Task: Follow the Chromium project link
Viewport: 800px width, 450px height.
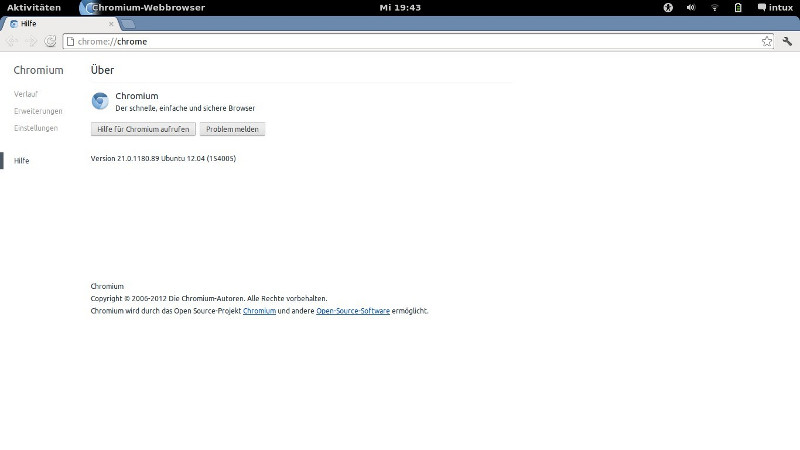Action: coord(259,311)
